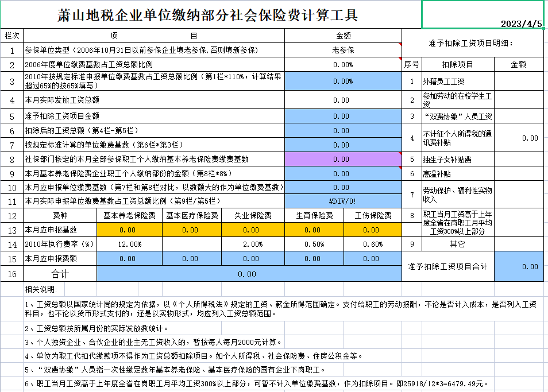Click the 不计征个人所得税的通讯费补贴 item cell

[458, 138]
